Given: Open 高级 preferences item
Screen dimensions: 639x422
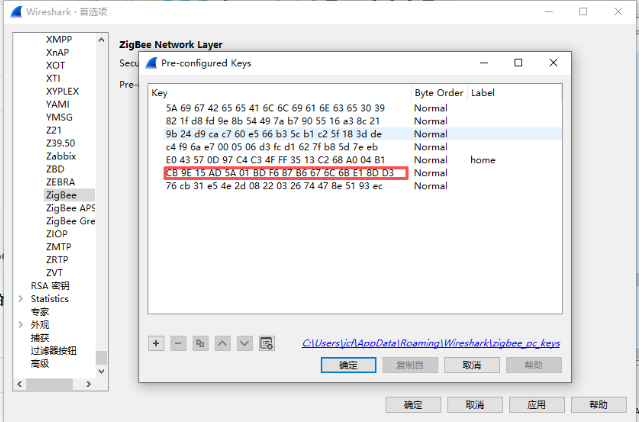Looking at the screenshot, I should [x=40, y=364].
